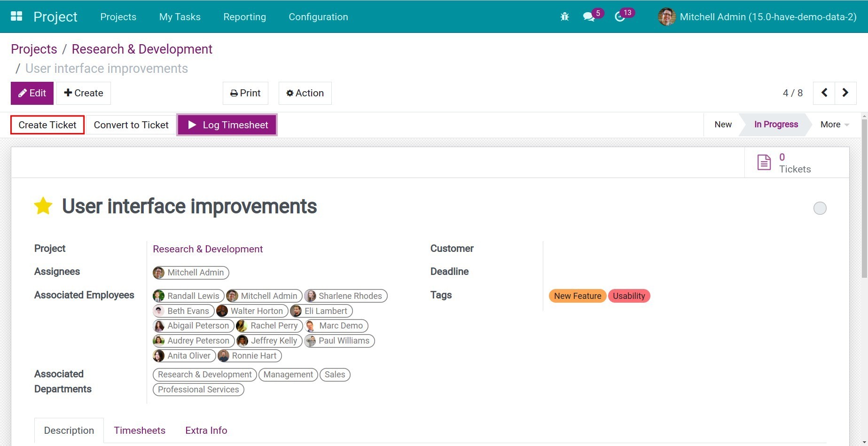Switch to the Timesheets tab
The image size is (868, 446).
(140, 430)
